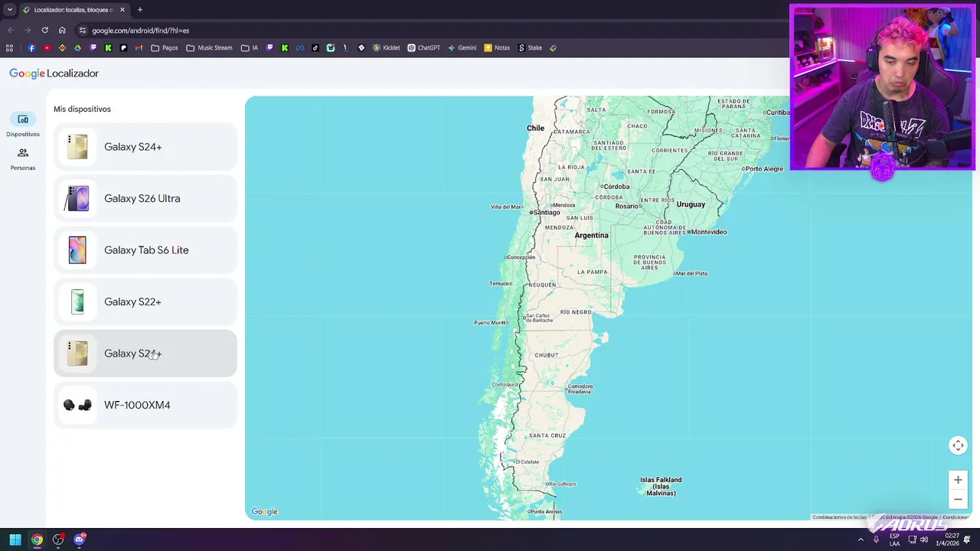
Task: Open the IA bookmark folder
Action: [x=250, y=47]
